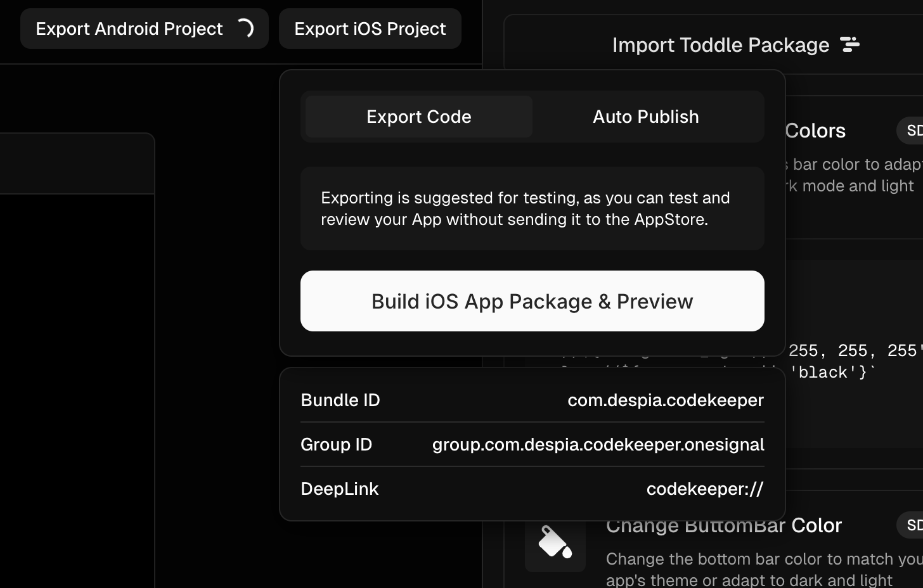Viewport: 923px width, 588px height.
Task: Open the Auto Publish tab
Action: (x=645, y=117)
